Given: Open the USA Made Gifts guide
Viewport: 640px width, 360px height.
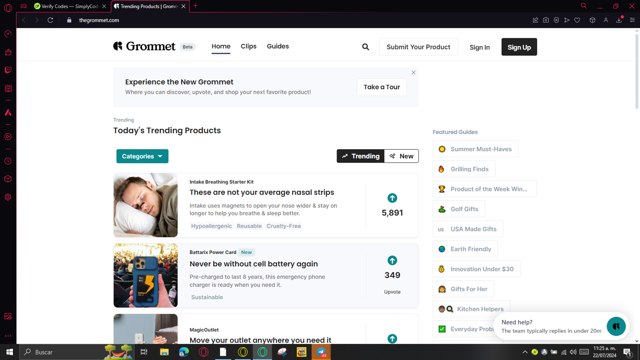Looking at the screenshot, I should [468, 229].
